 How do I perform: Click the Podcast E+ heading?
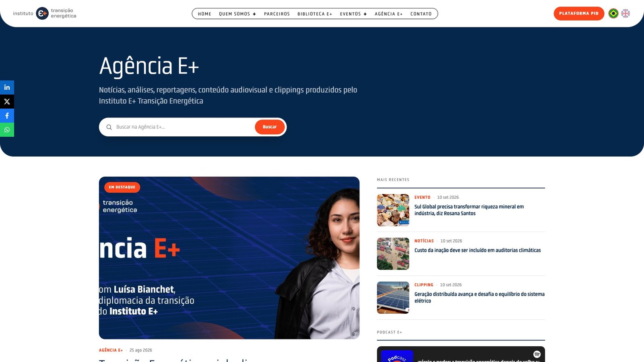tap(389, 332)
